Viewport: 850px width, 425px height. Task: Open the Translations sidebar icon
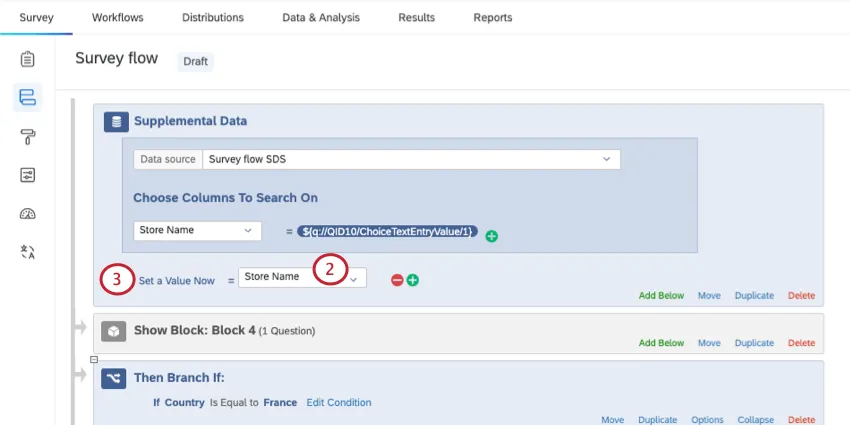click(x=27, y=252)
